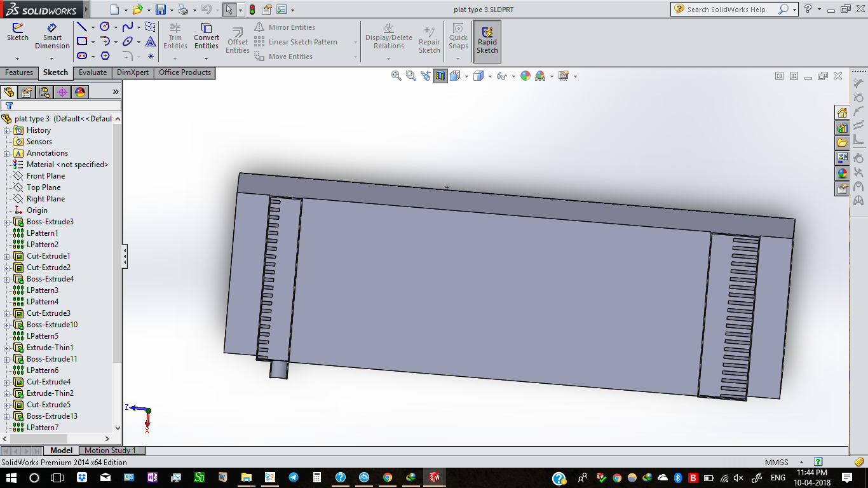The image size is (868, 488).
Task: Open the Design Library icon in task pane
Action: pos(842,128)
